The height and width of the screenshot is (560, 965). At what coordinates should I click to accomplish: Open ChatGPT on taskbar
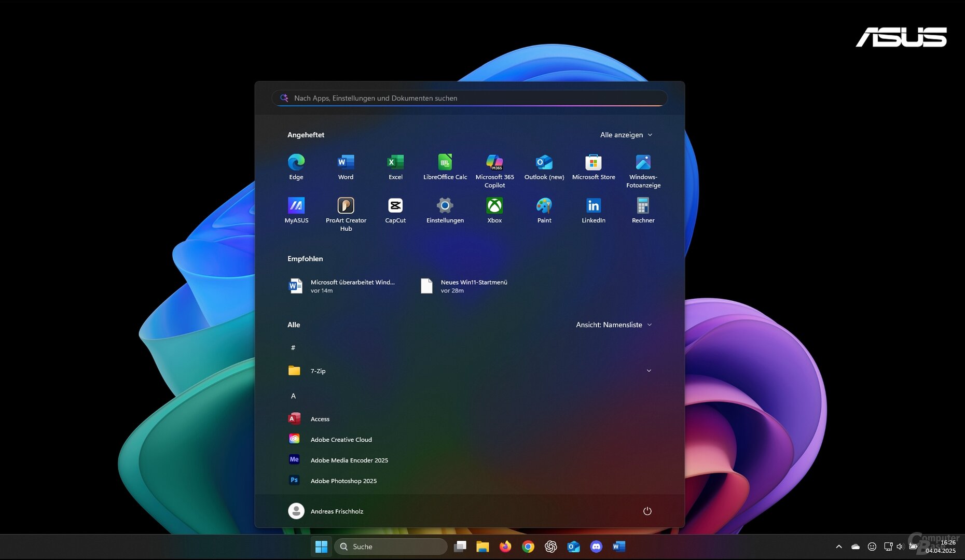[551, 547]
